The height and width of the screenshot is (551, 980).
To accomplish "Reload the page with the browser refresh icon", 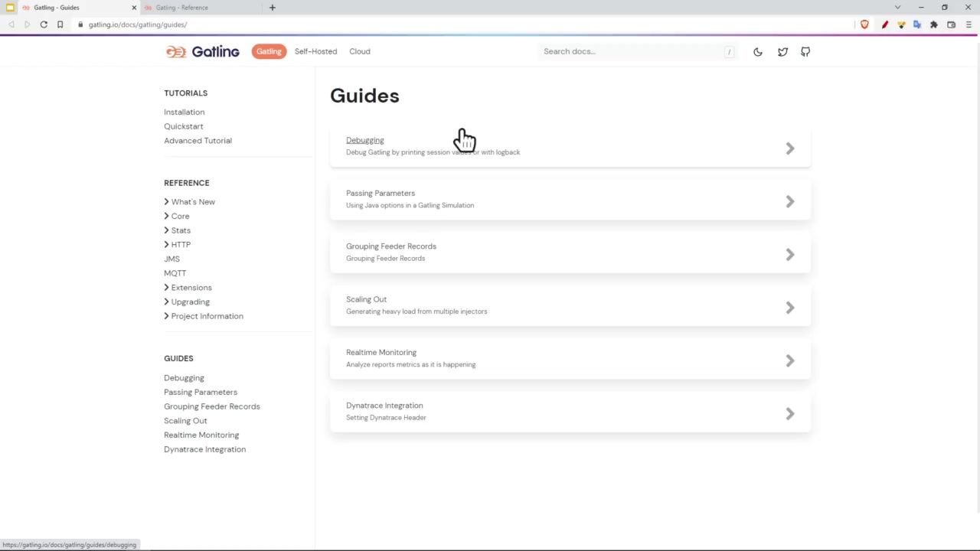I will 44,24.
